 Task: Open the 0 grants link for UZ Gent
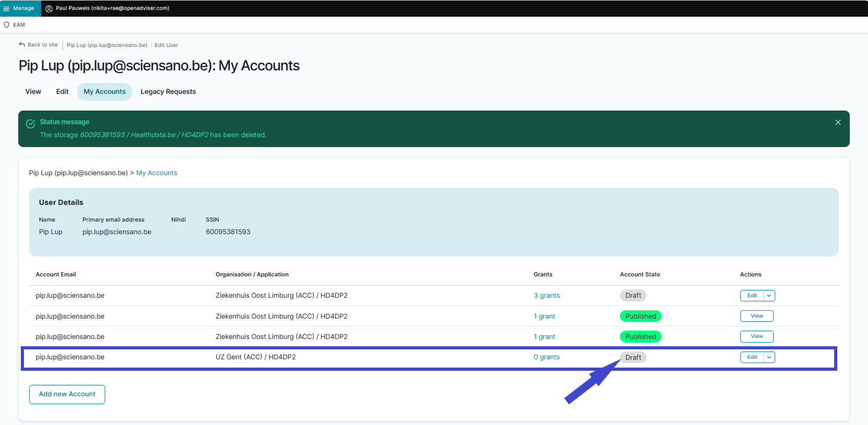click(x=547, y=357)
